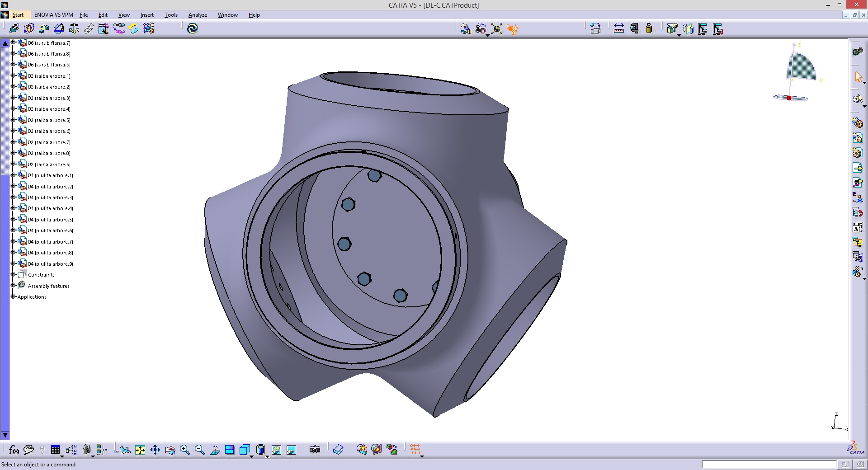Click the paperclip Fix Together icon
The height and width of the screenshot is (470, 868).
pyautogui.click(x=89, y=29)
